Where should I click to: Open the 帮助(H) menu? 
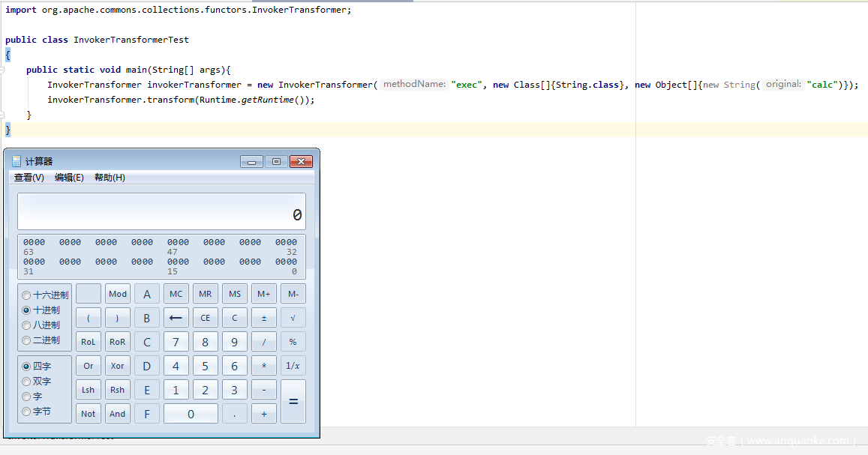(x=110, y=178)
